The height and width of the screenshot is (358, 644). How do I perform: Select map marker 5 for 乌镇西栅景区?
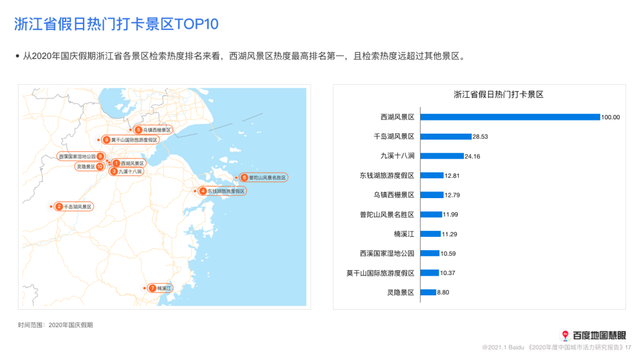tap(138, 129)
